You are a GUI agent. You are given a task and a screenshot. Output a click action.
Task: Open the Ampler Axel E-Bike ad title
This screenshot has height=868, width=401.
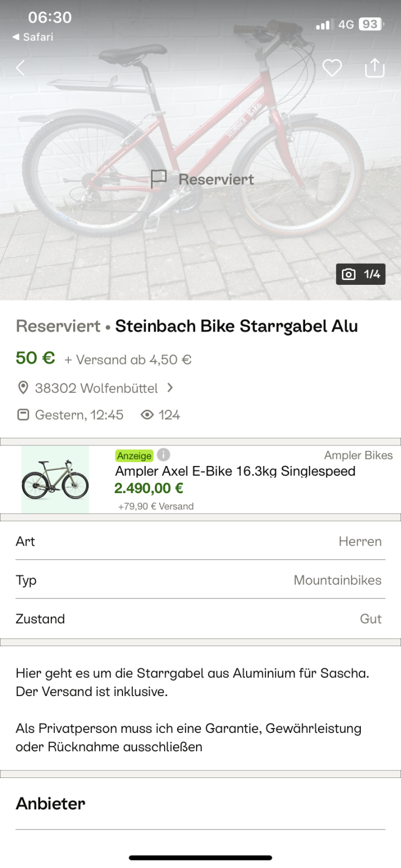click(x=235, y=471)
